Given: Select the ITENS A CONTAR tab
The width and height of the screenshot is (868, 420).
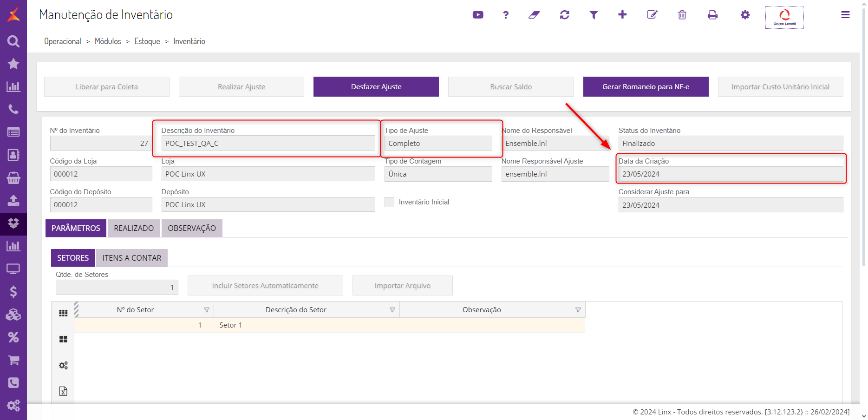Looking at the screenshot, I should (x=132, y=258).
